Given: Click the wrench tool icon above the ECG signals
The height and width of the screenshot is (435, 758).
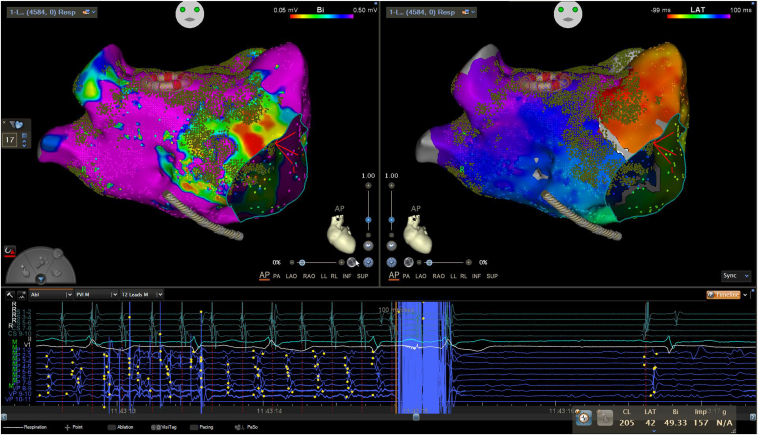Looking at the screenshot, I should click(x=9, y=295).
